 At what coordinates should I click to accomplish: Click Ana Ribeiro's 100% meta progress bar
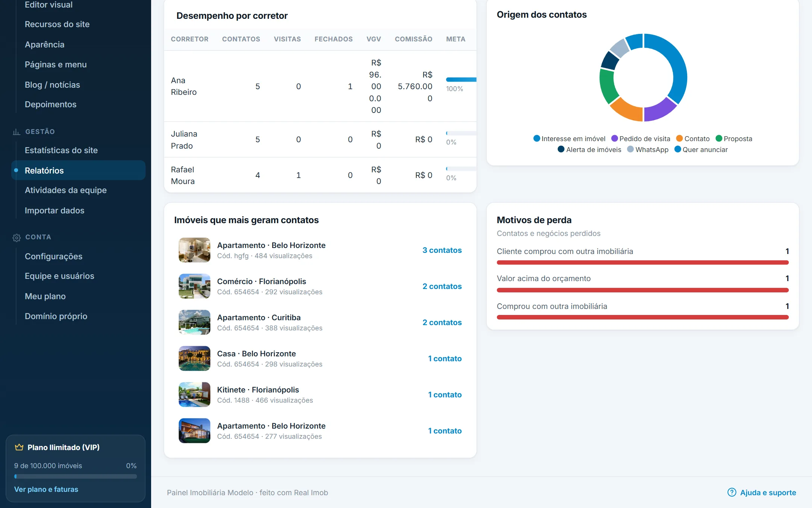click(x=461, y=79)
